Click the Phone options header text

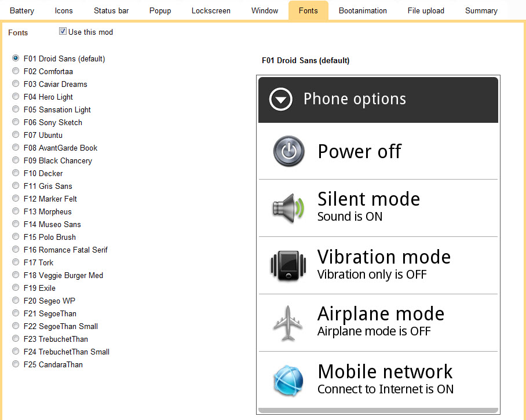pos(355,99)
